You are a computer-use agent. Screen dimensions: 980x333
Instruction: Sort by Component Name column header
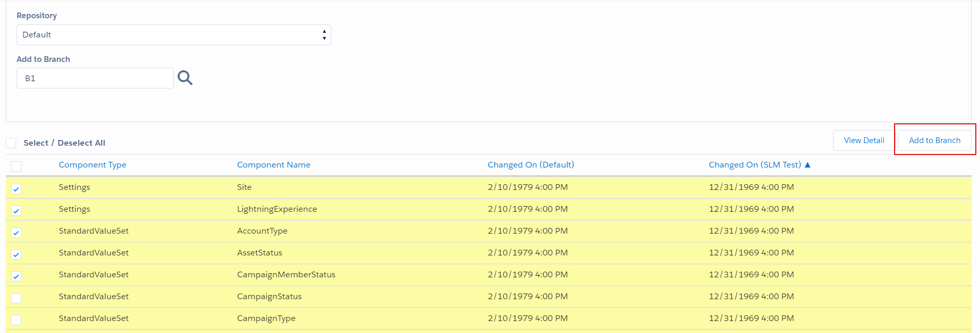tap(274, 165)
